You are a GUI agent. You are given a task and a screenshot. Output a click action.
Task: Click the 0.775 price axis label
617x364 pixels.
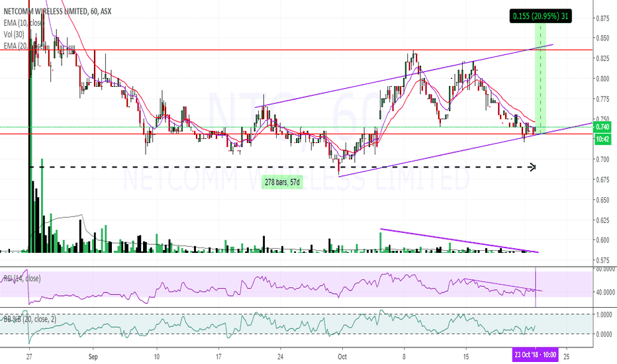(x=603, y=99)
